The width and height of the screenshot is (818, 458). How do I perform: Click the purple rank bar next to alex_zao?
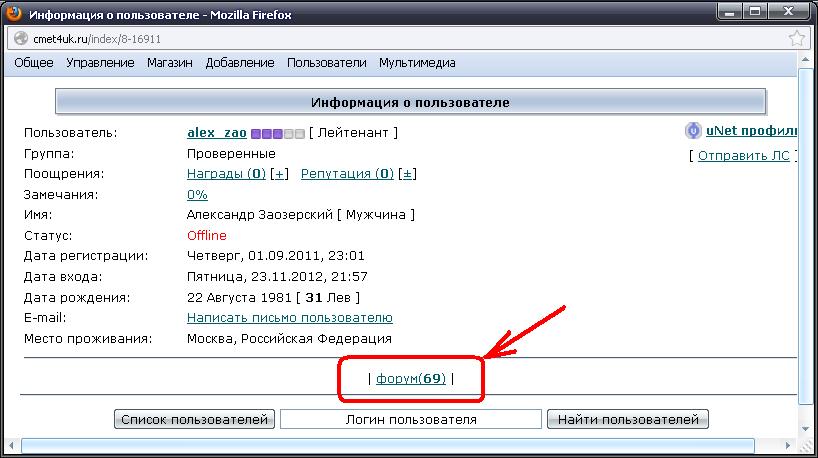click(278, 134)
